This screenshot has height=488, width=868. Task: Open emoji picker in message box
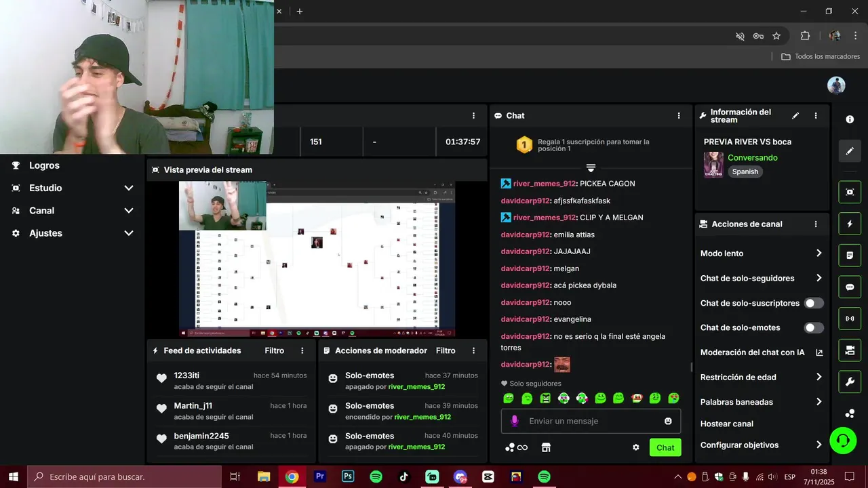(x=668, y=421)
